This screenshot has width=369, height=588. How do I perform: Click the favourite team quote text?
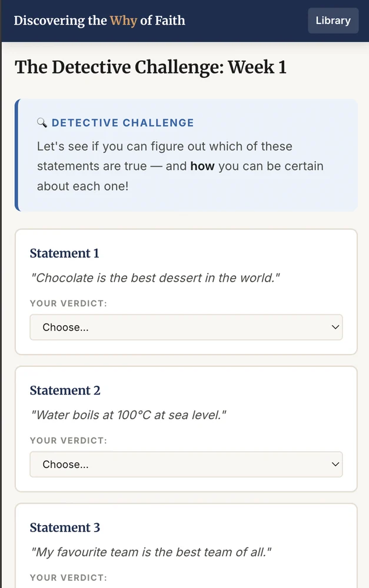(x=151, y=552)
